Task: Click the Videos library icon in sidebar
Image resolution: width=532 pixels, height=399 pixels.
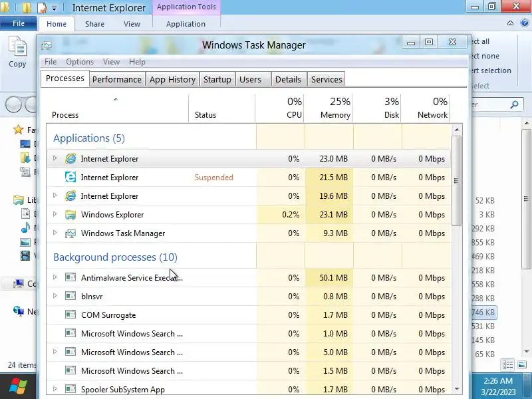Action: pos(25,255)
